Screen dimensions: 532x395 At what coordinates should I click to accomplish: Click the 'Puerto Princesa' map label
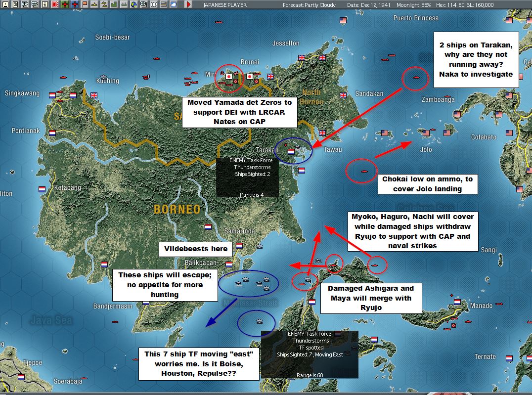point(416,18)
